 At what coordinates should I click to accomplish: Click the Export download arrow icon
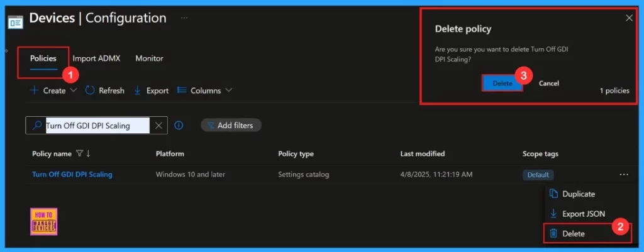[138, 90]
